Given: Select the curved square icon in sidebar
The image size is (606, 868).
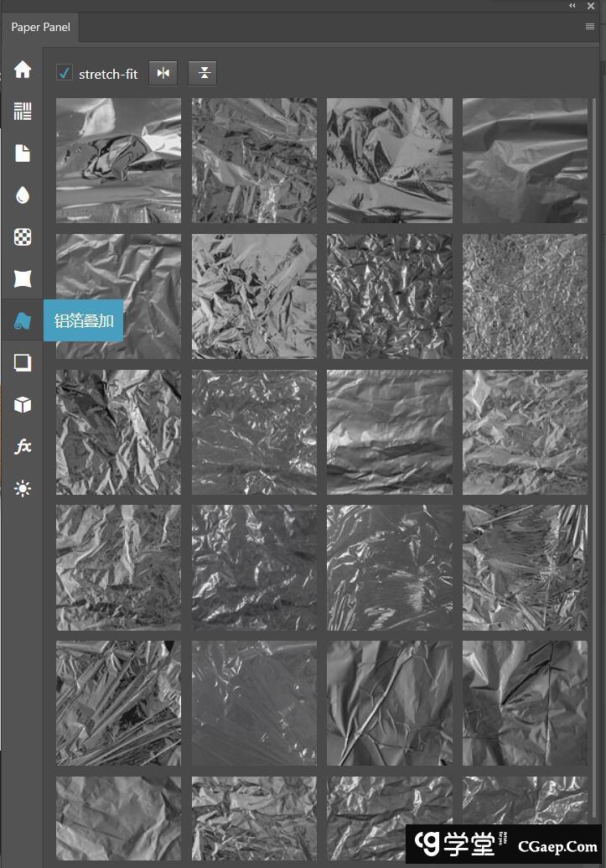Looking at the screenshot, I should point(23,279).
